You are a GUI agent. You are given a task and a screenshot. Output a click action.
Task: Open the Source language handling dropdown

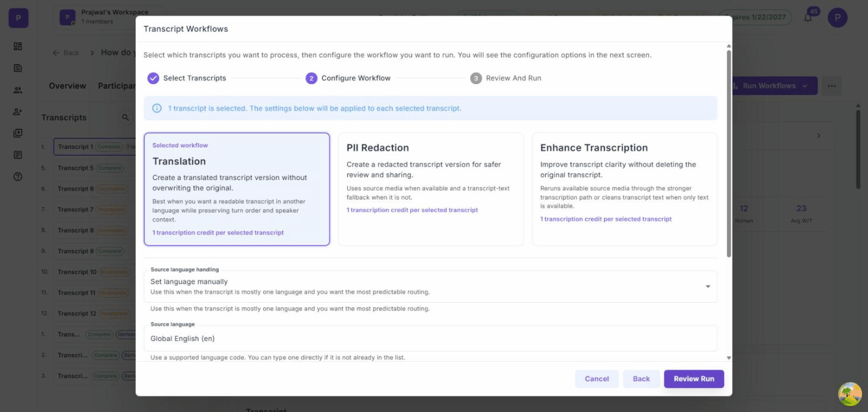pyautogui.click(x=430, y=286)
